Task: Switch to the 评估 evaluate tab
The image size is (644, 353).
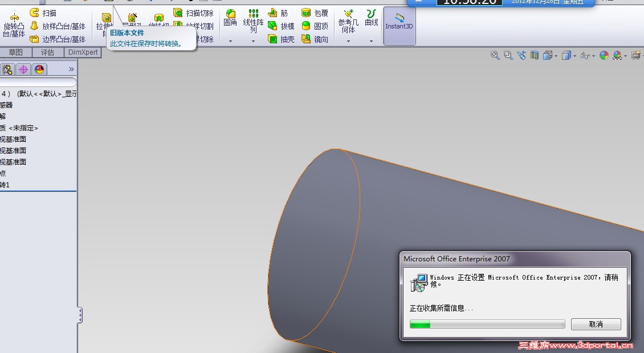Action: pyautogui.click(x=48, y=52)
